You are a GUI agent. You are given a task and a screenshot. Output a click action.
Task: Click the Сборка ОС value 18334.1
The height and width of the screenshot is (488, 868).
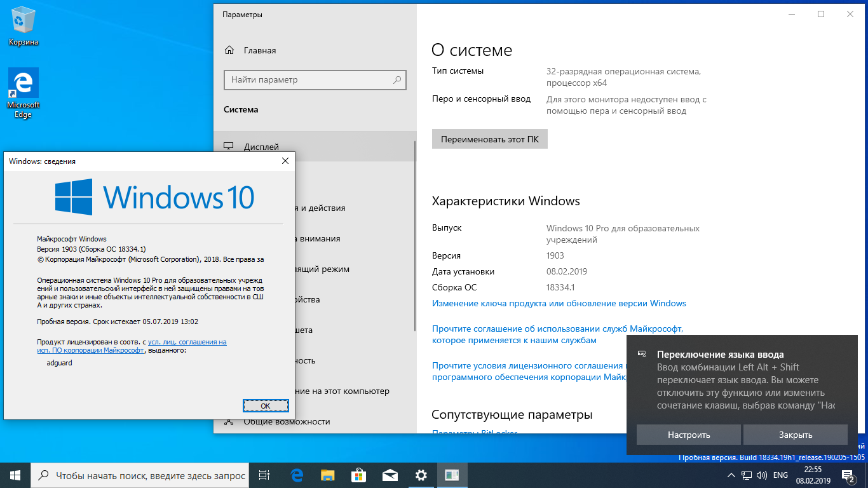[x=560, y=287]
